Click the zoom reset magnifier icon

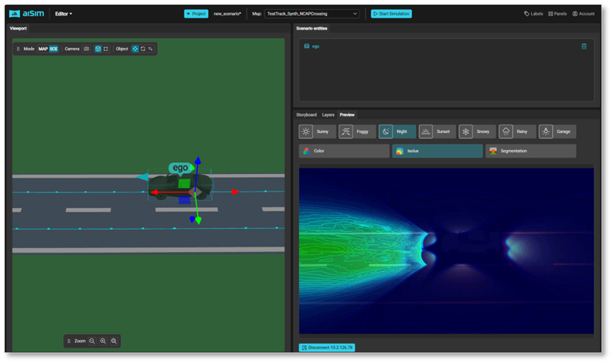coord(114,341)
